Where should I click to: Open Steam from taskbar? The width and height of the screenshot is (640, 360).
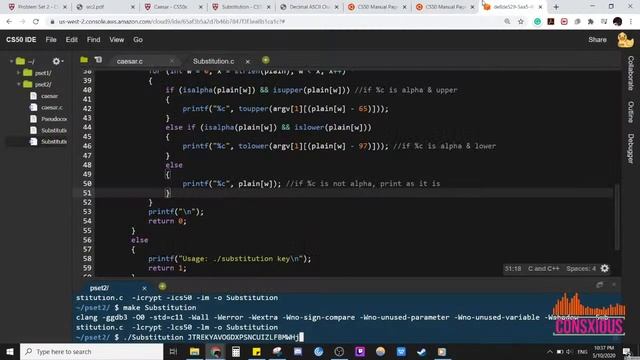pyautogui.click(x=422, y=351)
